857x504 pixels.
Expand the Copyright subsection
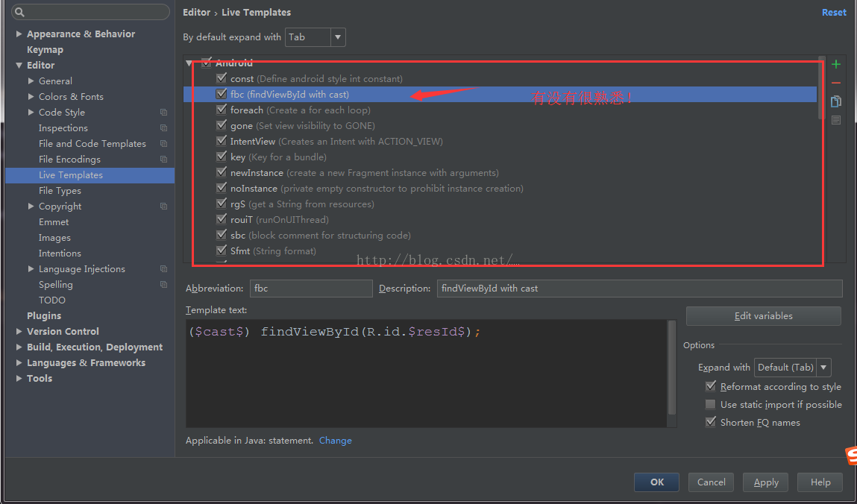(31, 207)
